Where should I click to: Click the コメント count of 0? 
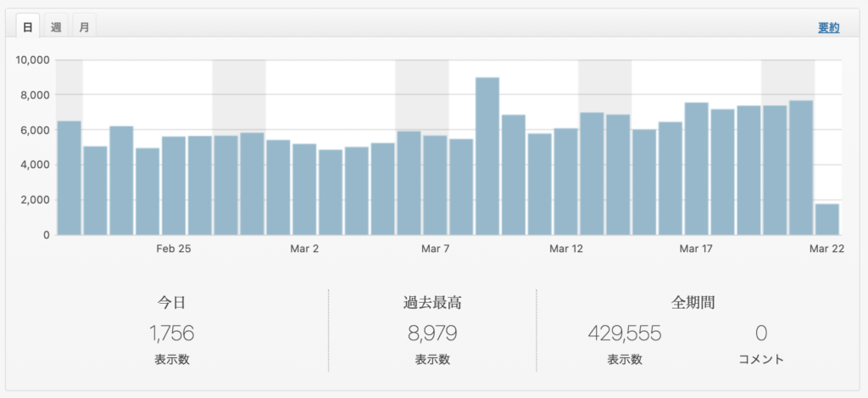tap(761, 334)
